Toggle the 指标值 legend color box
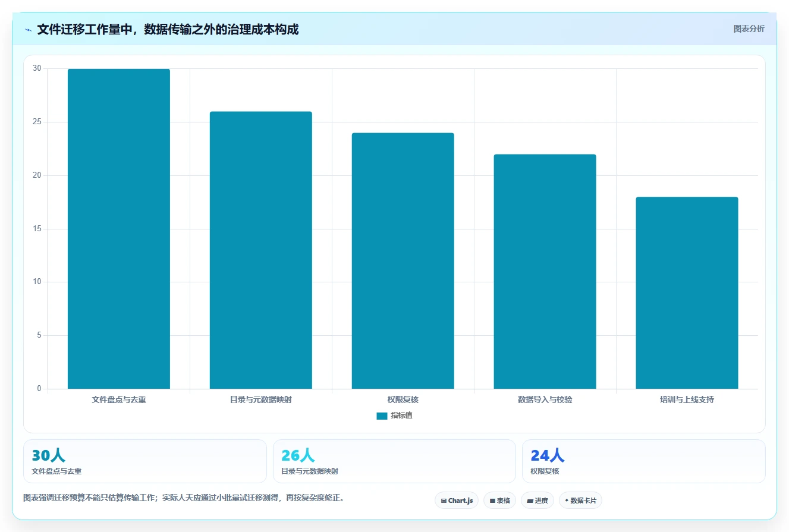Image resolution: width=789 pixels, height=532 pixels. point(382,416)
